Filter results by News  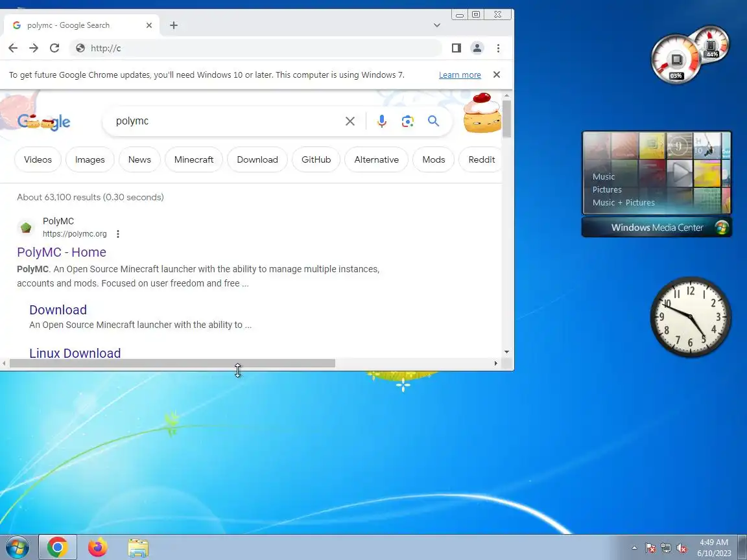(139, 159)
